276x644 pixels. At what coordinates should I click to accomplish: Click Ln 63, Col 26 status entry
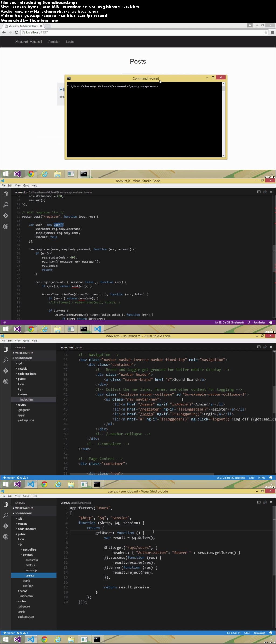tap(229, 323)
